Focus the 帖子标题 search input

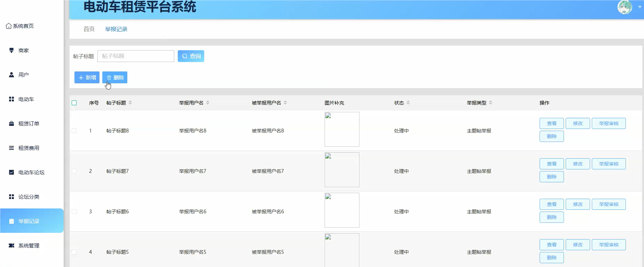[x=136, y=56]
